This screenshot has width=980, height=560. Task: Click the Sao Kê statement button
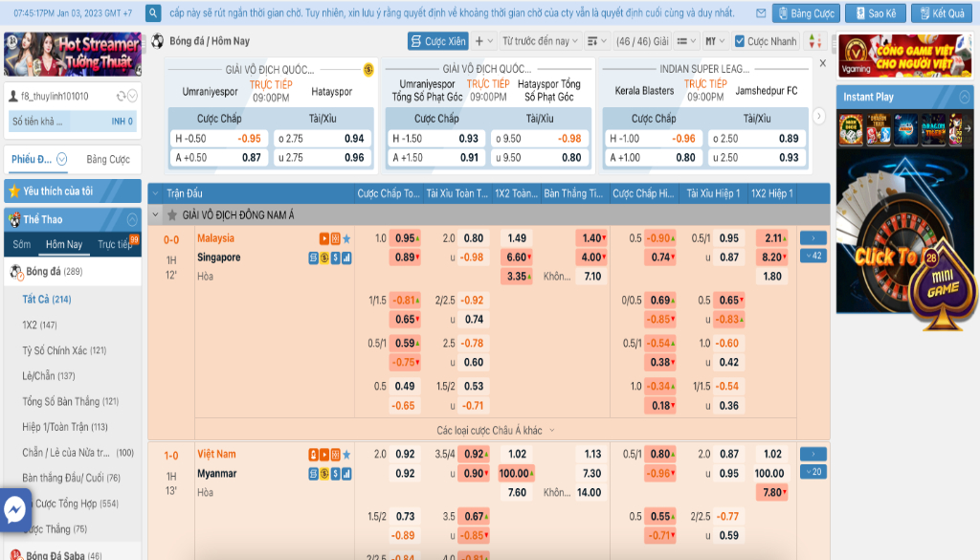tap(875, 13)
